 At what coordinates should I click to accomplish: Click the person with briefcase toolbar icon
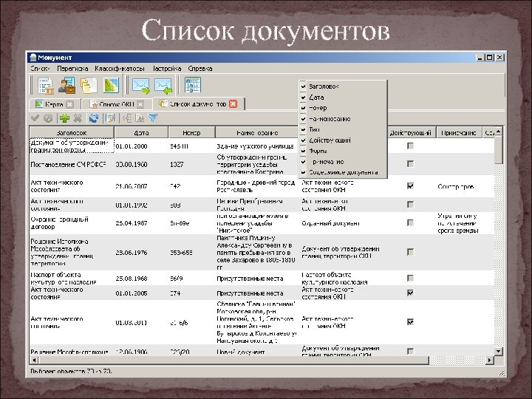pyautogui.click(x=66, y=85)
